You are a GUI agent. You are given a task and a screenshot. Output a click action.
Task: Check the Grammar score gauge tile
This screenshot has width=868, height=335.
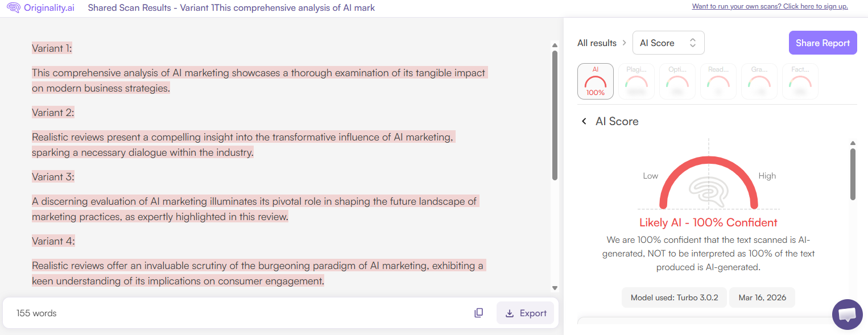tap(759, 81)
